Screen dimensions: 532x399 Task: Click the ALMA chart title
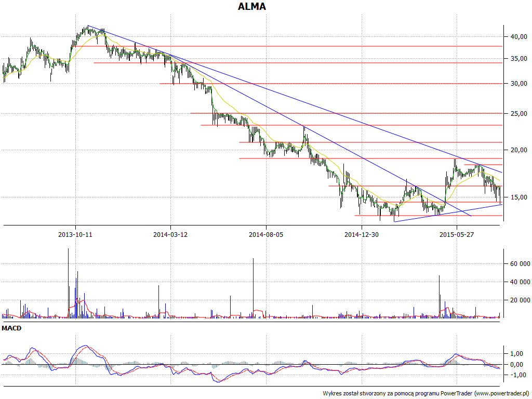[252, 6]
